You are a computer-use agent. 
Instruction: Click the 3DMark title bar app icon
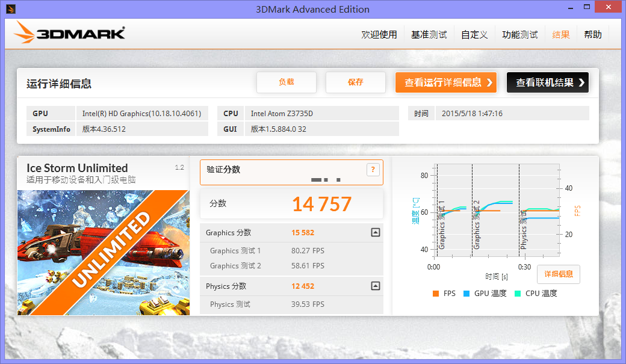tap(11, 9)
